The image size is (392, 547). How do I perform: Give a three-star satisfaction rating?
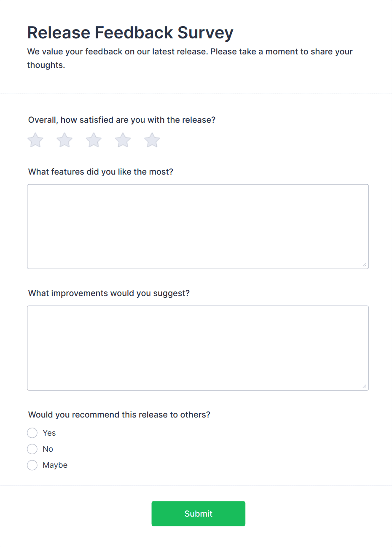(x=94, y=140)
